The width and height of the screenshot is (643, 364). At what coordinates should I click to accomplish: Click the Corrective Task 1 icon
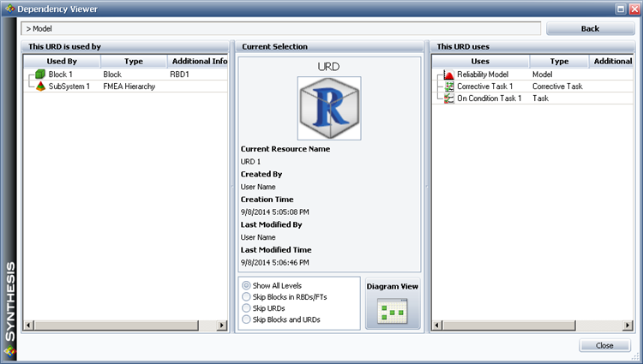point(449,87)
